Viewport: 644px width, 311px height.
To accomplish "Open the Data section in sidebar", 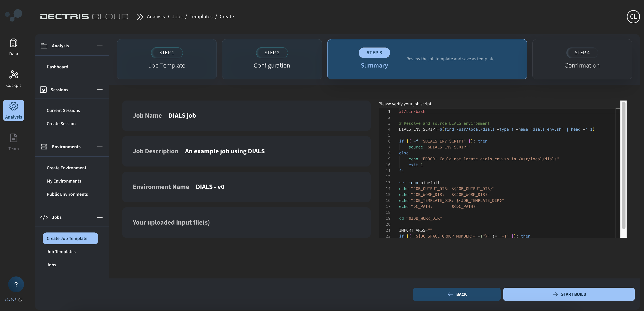I will click(x=13, y=47).
